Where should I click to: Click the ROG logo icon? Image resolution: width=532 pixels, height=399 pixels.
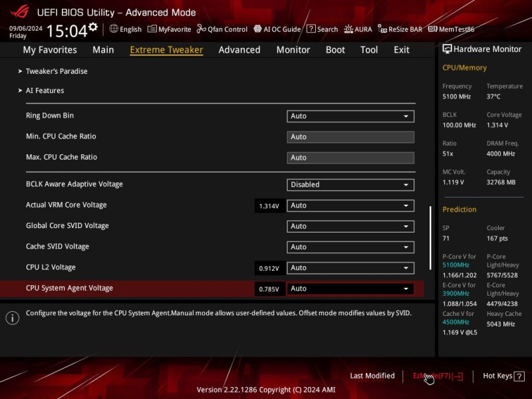[x=20, y=11]
